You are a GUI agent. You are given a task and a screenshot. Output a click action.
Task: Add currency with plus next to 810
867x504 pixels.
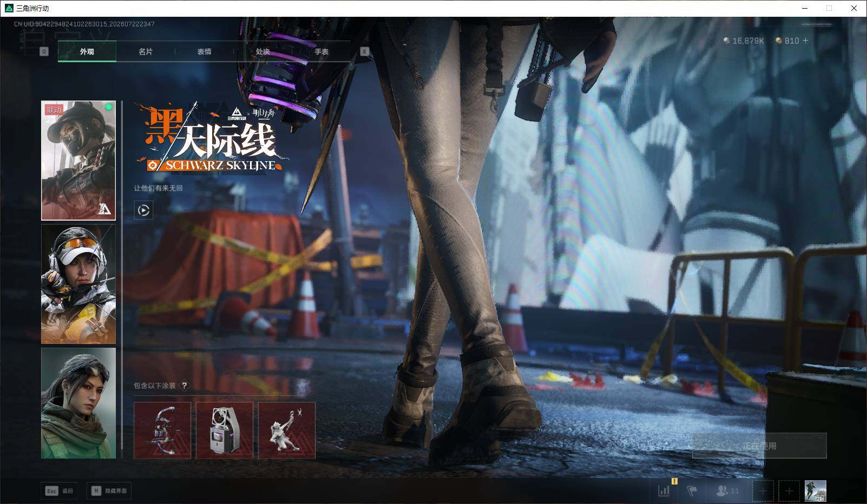[x=805, y=41]
